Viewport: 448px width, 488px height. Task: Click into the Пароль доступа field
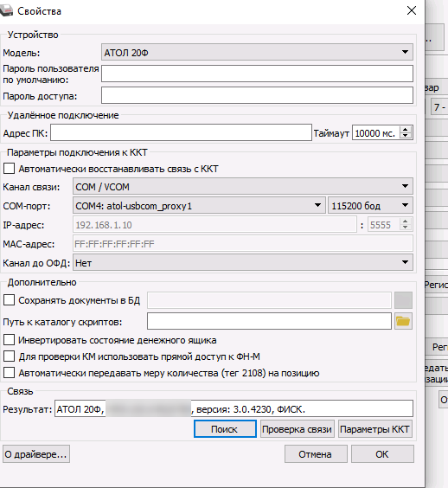257,95
